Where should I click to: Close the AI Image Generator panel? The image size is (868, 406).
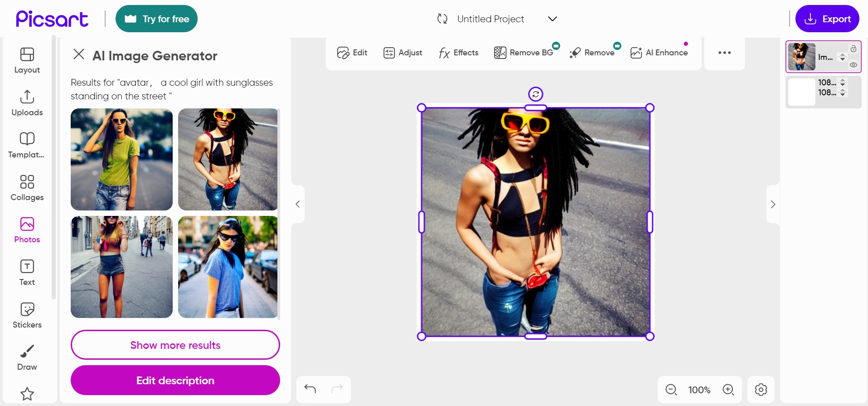[79, 54]
